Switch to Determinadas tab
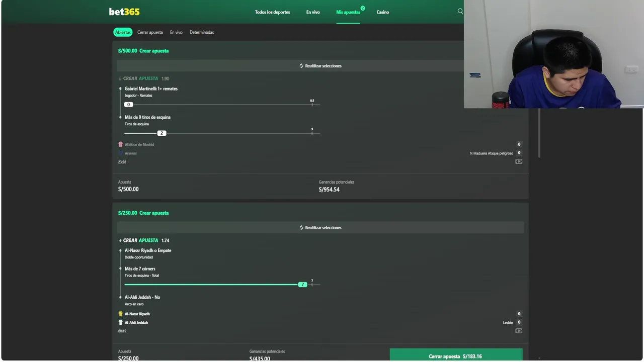Viewport: 644px width, 362px height. [x=202, y=32]
